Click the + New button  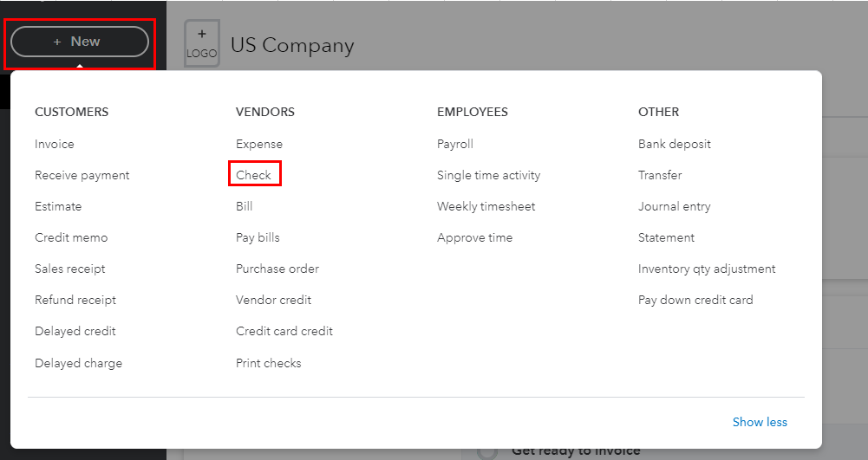coord(80,42)
